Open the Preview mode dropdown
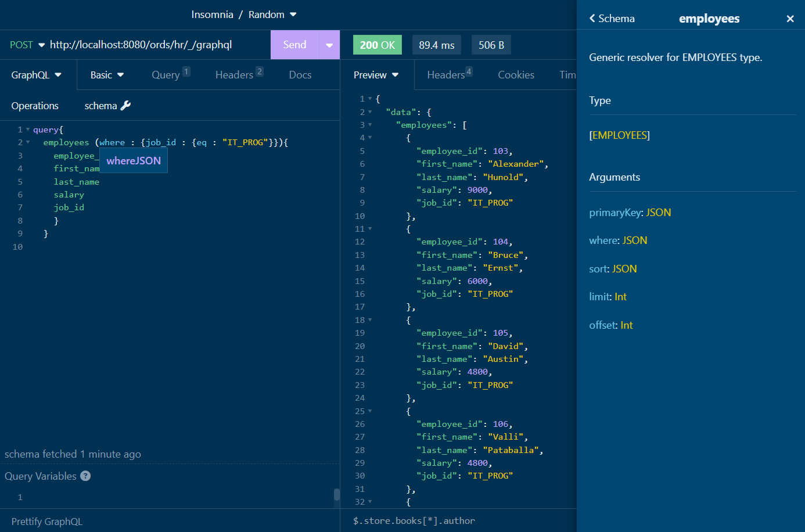 376,75
